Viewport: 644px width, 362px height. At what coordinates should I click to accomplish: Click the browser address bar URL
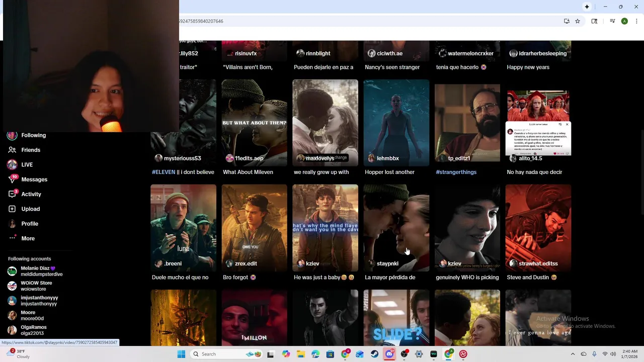pyautogui.click(x=201, y=21)
